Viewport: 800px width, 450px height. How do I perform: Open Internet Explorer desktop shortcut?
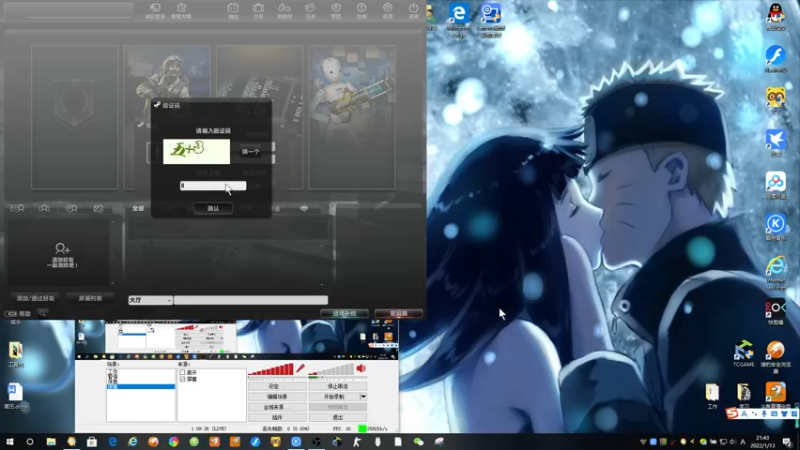tap(776, 273)
